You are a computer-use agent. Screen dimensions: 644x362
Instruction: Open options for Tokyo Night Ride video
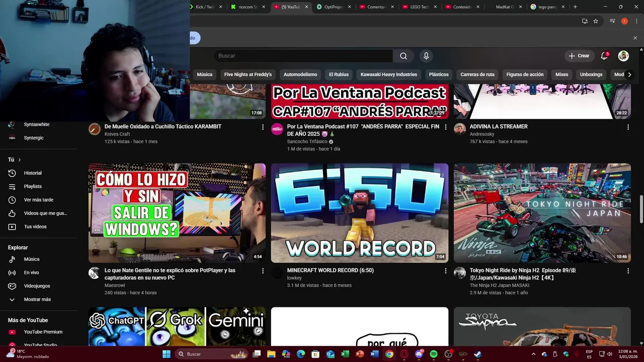628,271
